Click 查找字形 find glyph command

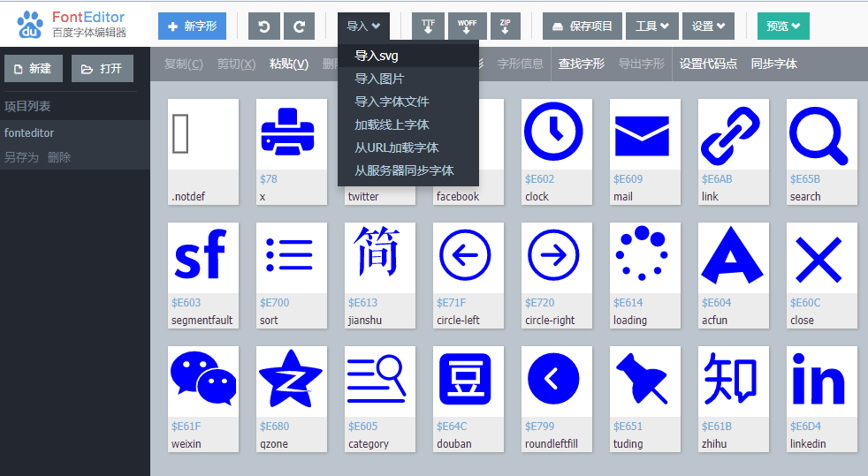point(582,64)
